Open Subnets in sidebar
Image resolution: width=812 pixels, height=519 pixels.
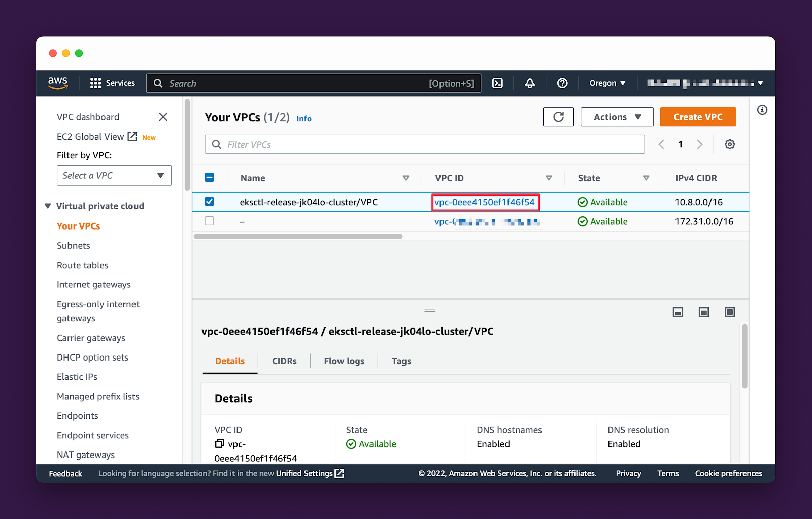pyautogui.click(x=74, y=246)
